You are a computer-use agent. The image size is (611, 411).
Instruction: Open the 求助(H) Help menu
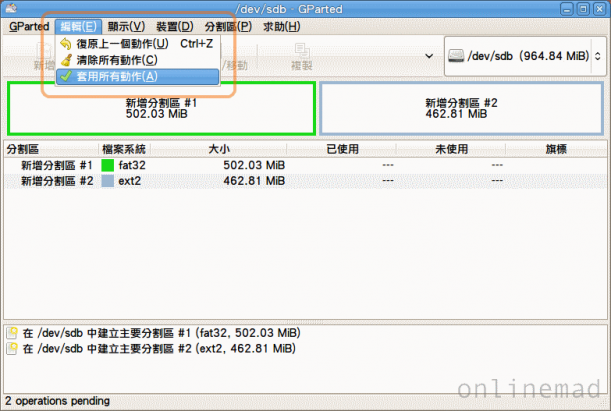click(281, 26)
